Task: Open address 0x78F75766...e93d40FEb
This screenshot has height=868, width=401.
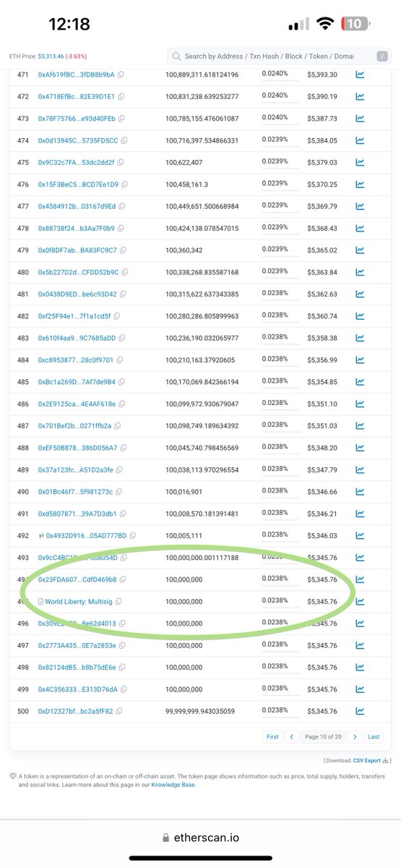Action: (x=76, y=119)
